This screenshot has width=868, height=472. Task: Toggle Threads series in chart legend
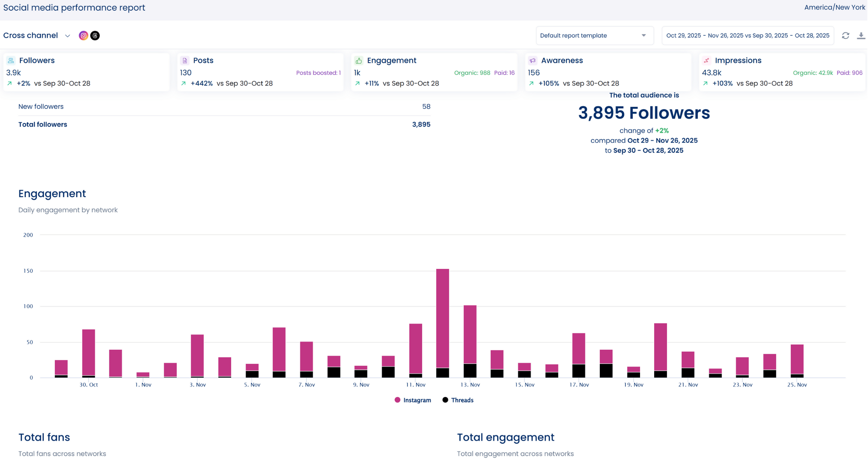coord(462,400)
